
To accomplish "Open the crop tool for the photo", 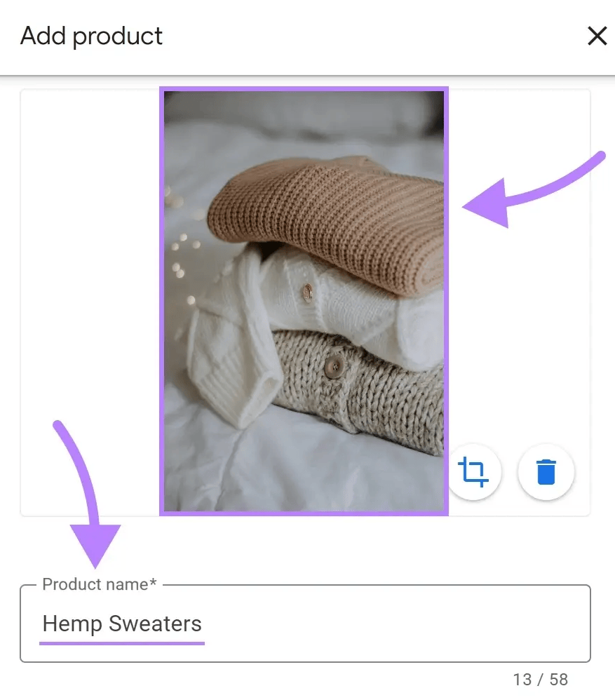I will [473, 471].
